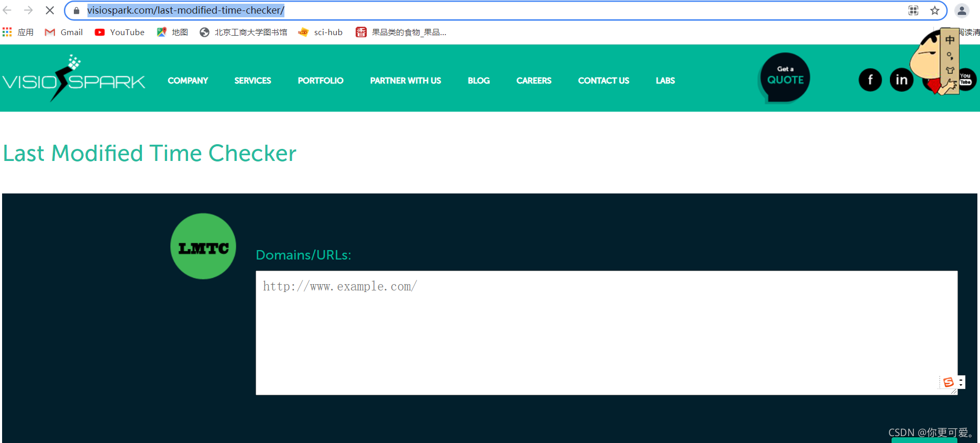Screen dimensions: 980x443
Task: Open the CAREERS page
Action: tap(534, 80)
